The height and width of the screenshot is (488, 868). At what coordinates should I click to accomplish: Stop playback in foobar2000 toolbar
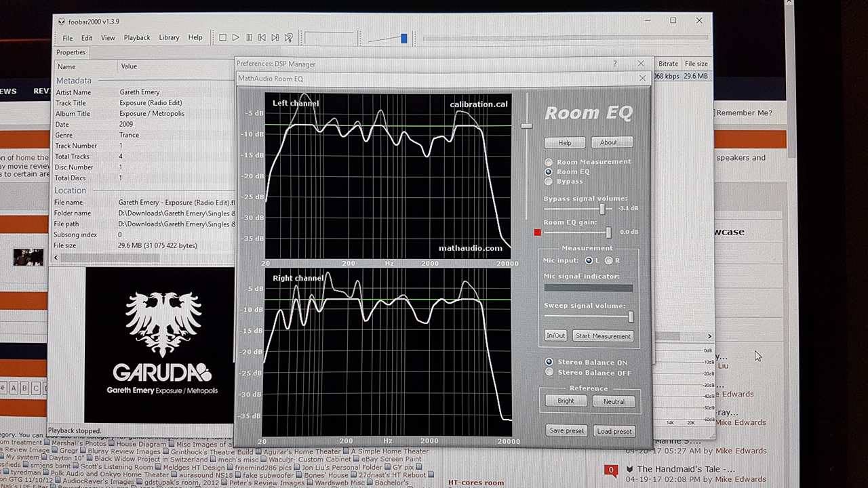(222, 38)
